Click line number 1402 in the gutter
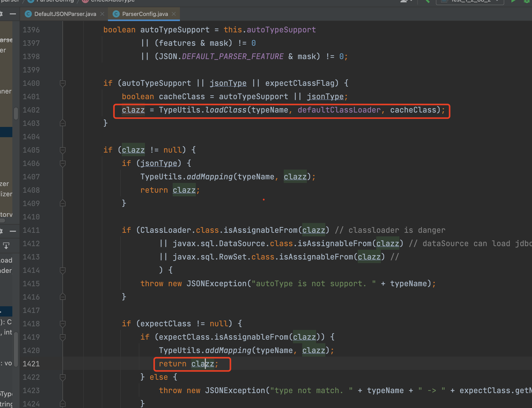 [31, 110]
